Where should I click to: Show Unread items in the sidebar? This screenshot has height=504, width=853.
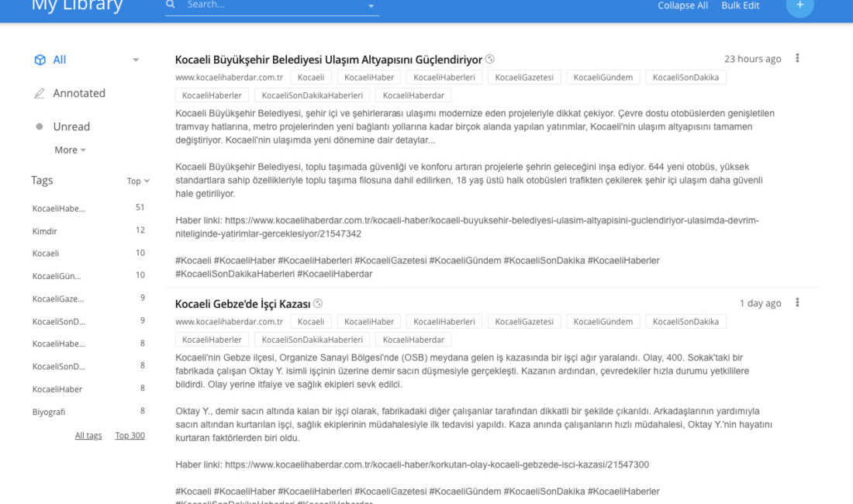click(x=71, y=126)
